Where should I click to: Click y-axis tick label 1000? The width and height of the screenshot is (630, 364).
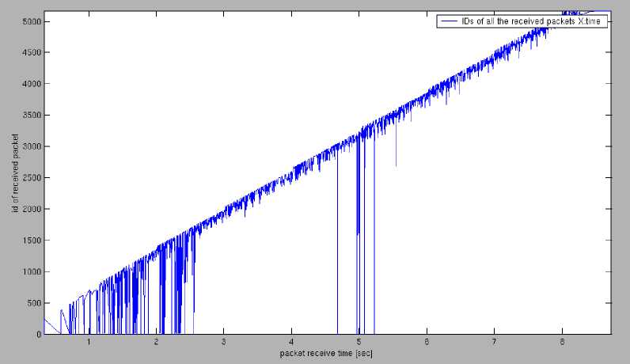click(x=32, y=272)
